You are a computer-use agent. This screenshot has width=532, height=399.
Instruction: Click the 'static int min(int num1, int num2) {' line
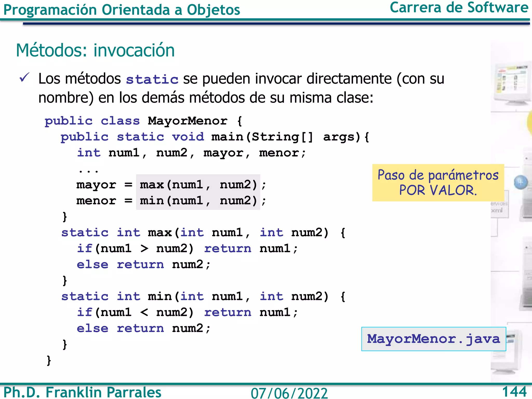(x=203, y=297)
